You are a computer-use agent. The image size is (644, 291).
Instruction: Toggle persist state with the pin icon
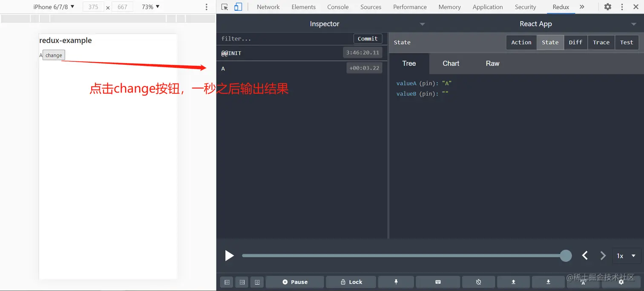click(x=396, y=282)
